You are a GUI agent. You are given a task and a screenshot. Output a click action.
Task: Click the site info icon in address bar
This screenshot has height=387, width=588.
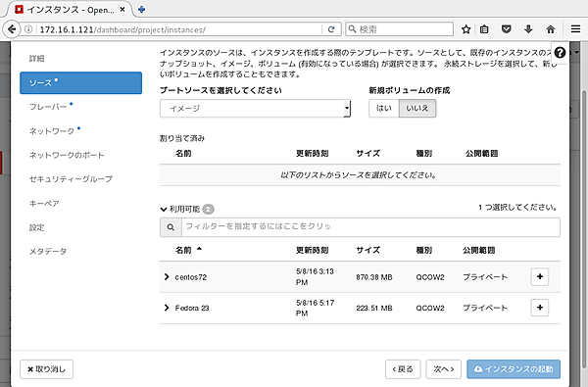click(28, 29)
